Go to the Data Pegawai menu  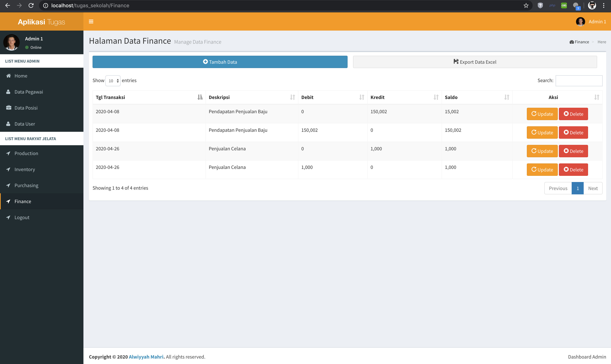[x=28, y=92]
